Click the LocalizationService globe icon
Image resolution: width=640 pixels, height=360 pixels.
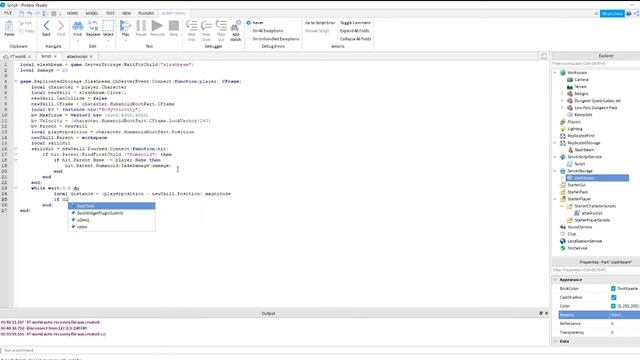click(x=563, y=241)
